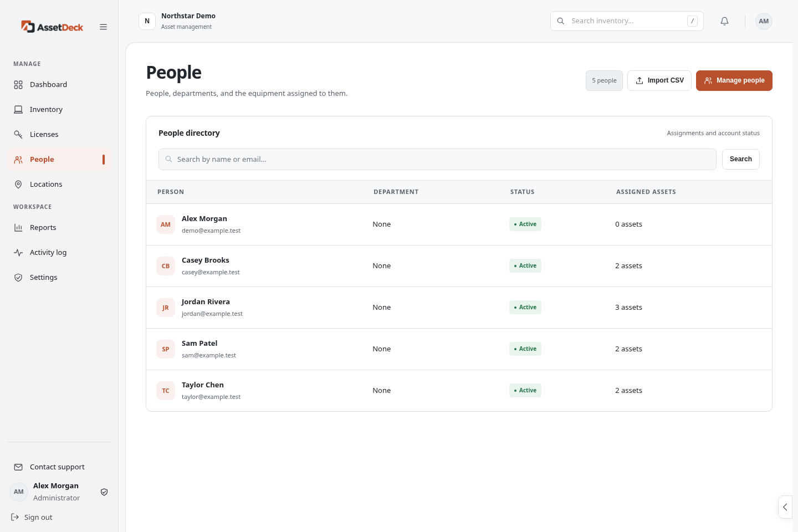Screen dimensions: 798x532
Task: Click Contact support link
Action: [59, 467]
